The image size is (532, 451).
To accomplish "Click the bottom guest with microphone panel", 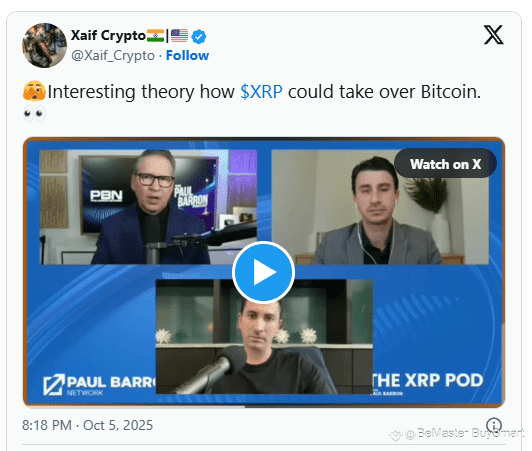I will click(x=264, y=337).
